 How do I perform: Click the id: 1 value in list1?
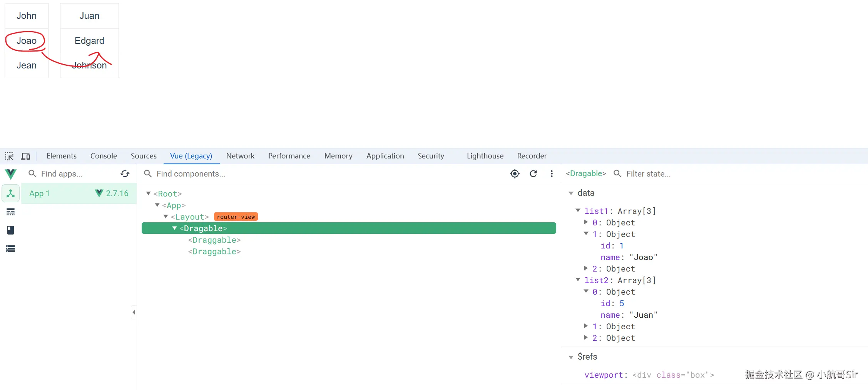click(621, 246)
